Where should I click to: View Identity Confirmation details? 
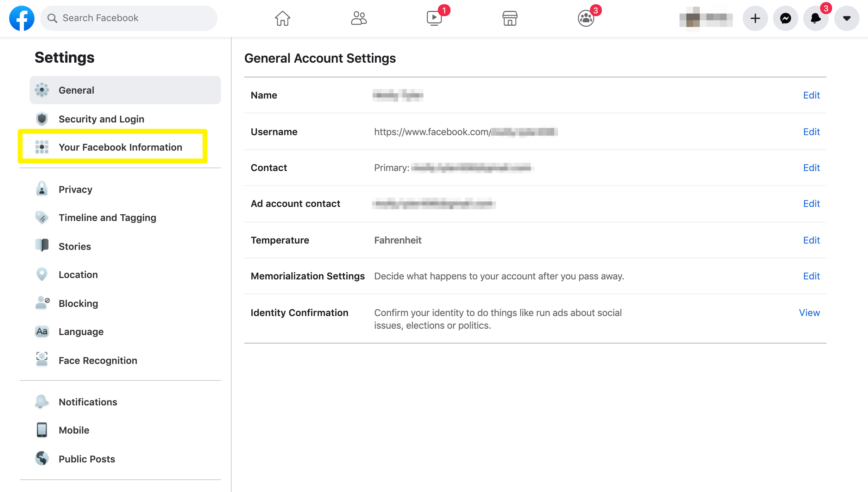pos(809,313)
